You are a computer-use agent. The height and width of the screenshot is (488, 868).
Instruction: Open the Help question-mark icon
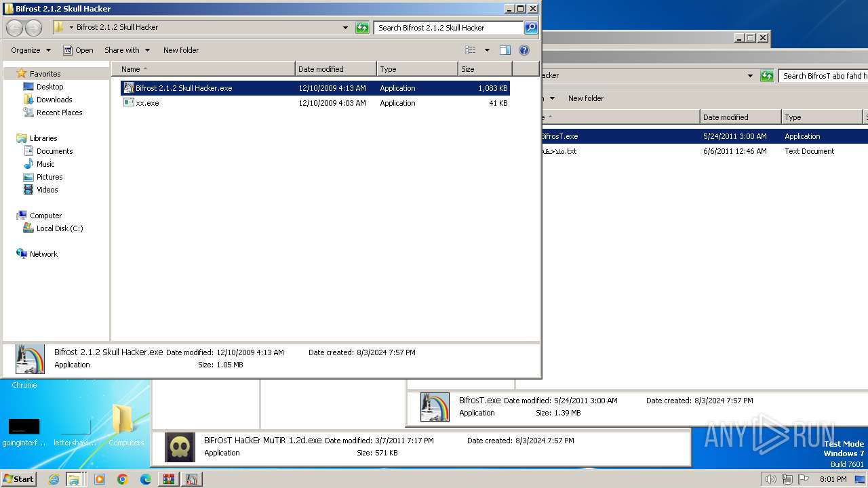(x=524, y=50)
